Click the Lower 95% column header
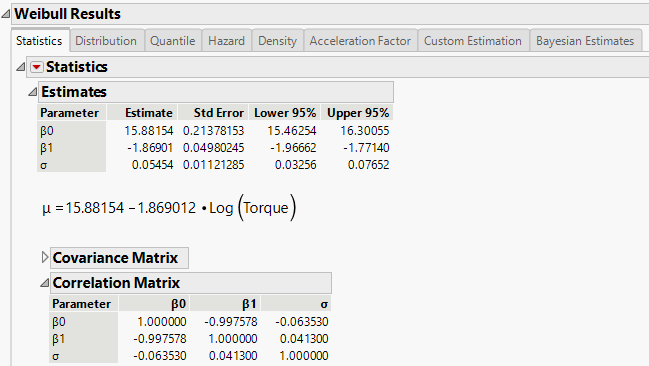Viewport: 649px width, 366px height. point(285,113)
